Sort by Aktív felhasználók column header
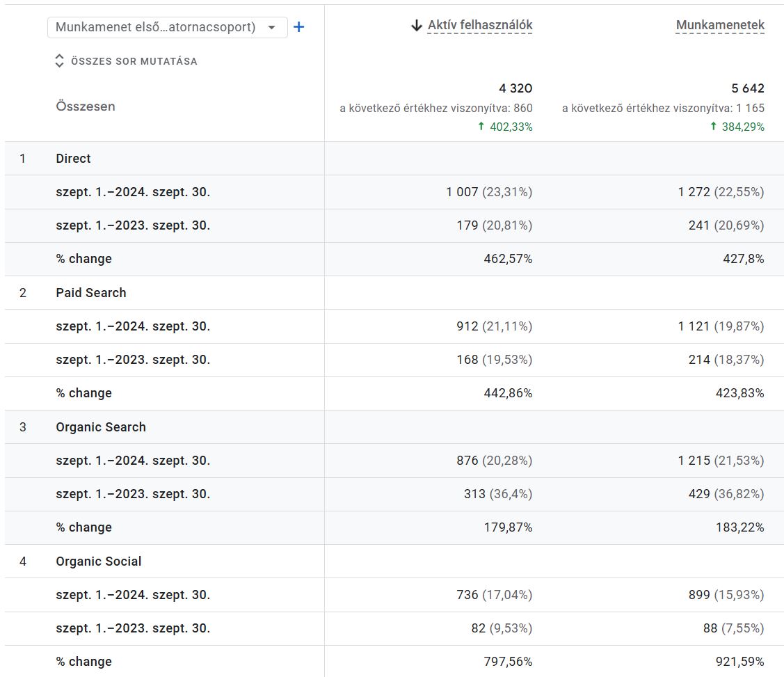The height and width of the screenshot is (677, 784). click(x=480, y=26)
